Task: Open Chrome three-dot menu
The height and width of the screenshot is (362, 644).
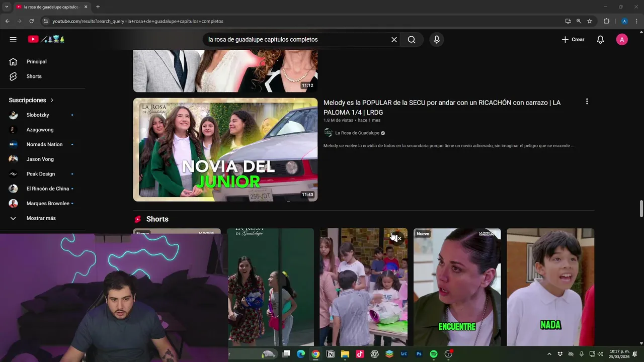Action: coord(636,21)
